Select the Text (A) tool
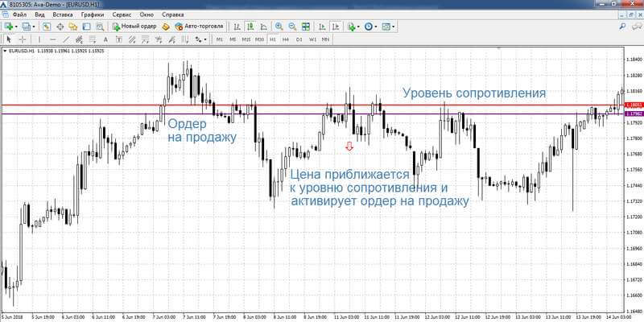644x322 pixels. [x=105, y=39]
